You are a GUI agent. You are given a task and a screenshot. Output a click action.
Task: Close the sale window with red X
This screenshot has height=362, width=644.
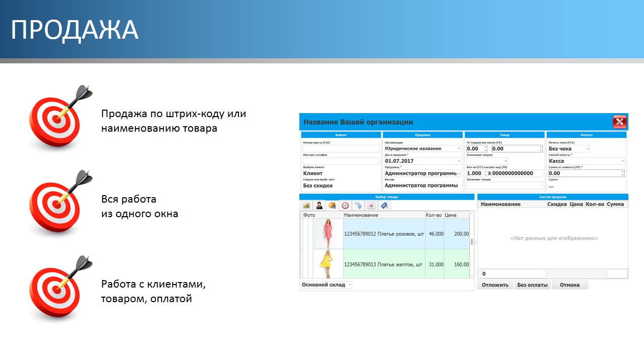(619, 122)
